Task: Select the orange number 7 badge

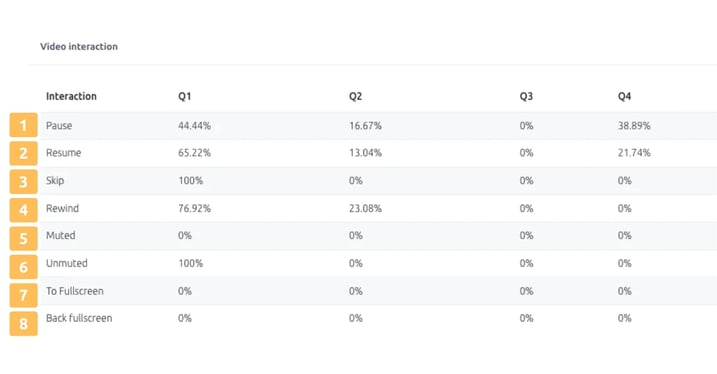Action: click(23, 295)
